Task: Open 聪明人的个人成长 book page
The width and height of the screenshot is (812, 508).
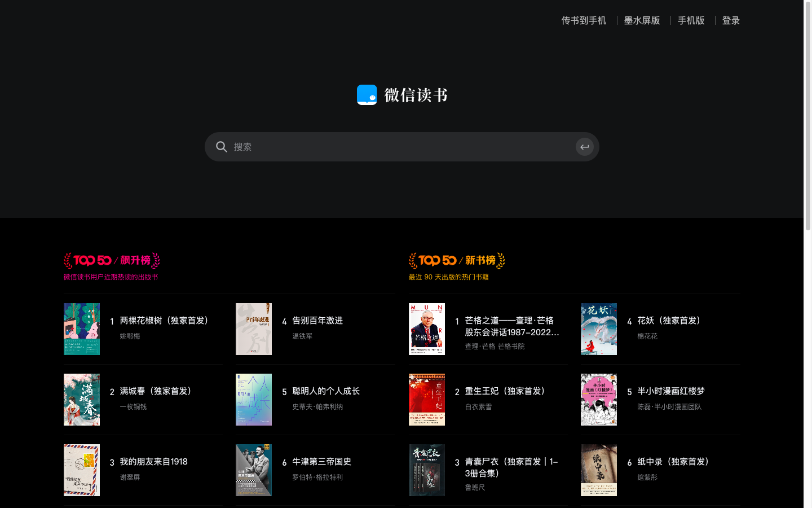Action: [324, 391]
